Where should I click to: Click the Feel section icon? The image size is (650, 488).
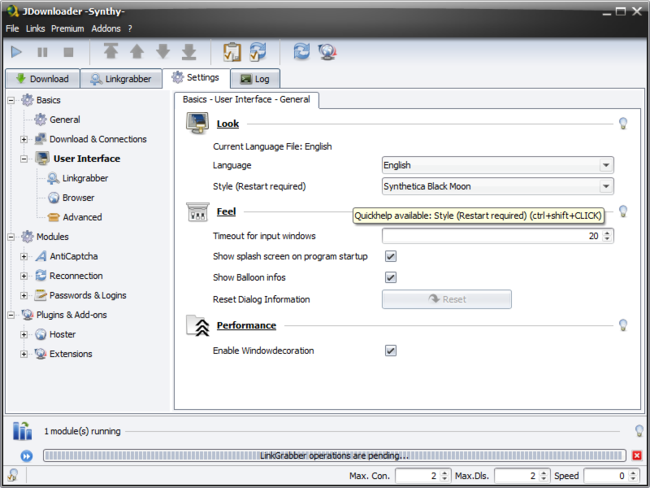pos(197,211)
